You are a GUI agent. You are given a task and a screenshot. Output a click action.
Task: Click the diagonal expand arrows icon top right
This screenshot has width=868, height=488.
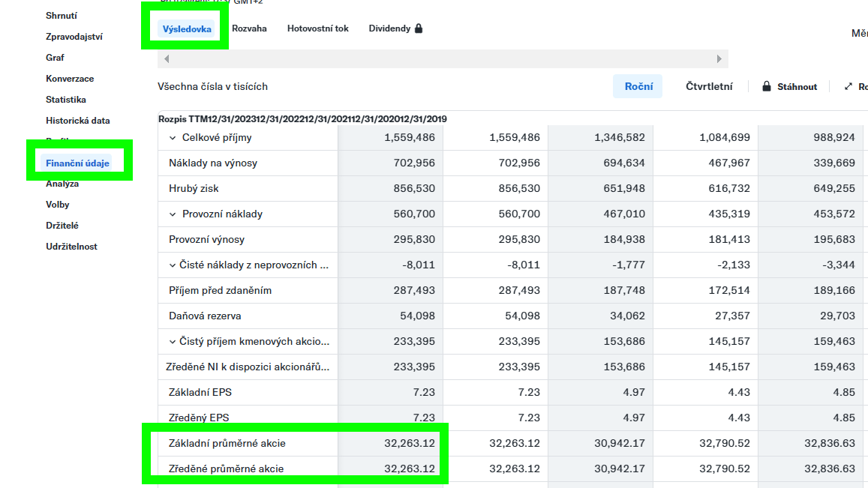click(848, 86)
